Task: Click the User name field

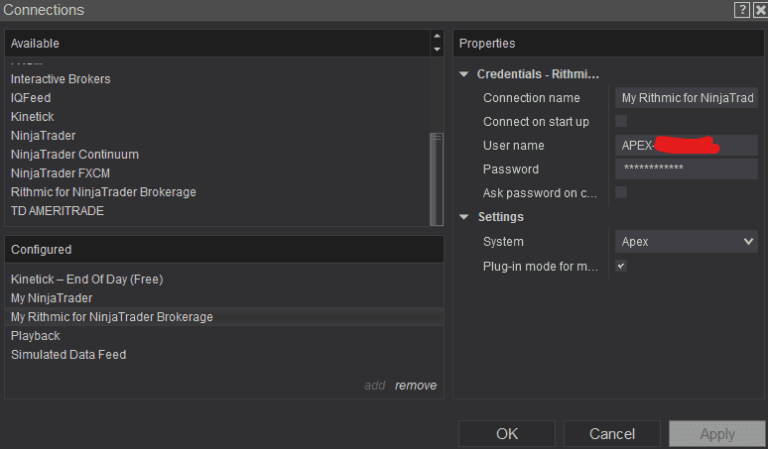Action: [686, 145]
